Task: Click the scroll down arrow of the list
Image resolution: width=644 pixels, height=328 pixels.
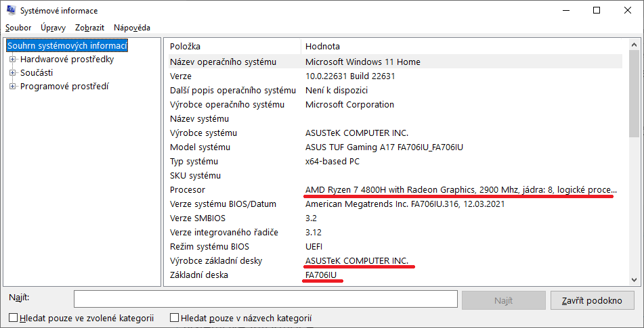Action: click(x=634, y=279)
